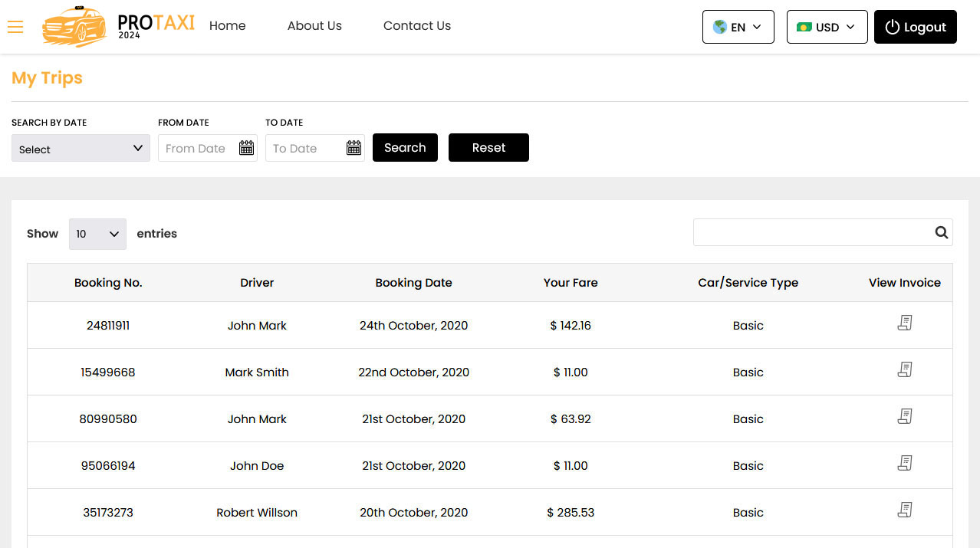Sort by Driver column header
980x548 pixels.
257,283
